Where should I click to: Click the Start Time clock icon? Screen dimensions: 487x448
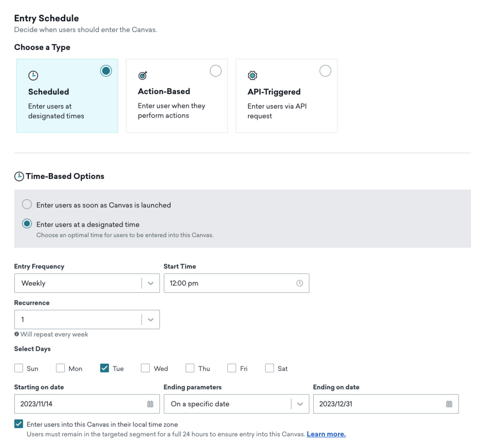(x=299, y=283)
